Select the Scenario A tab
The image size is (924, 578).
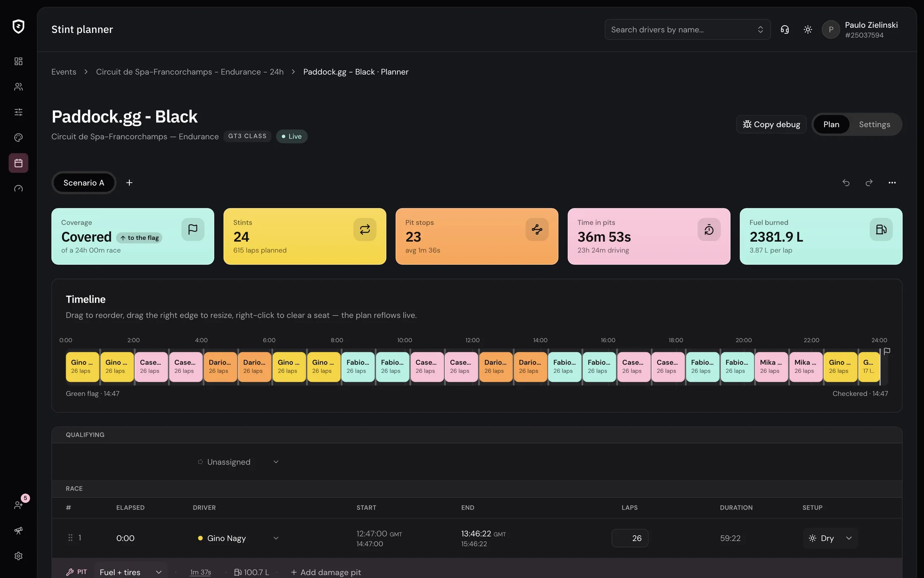[x=84, y=182]
